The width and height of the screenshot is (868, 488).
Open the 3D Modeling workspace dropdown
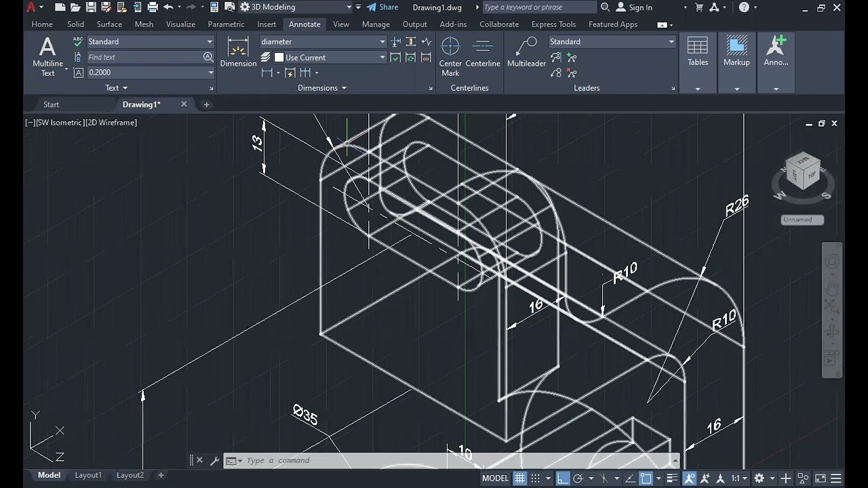tap(349, 7)
